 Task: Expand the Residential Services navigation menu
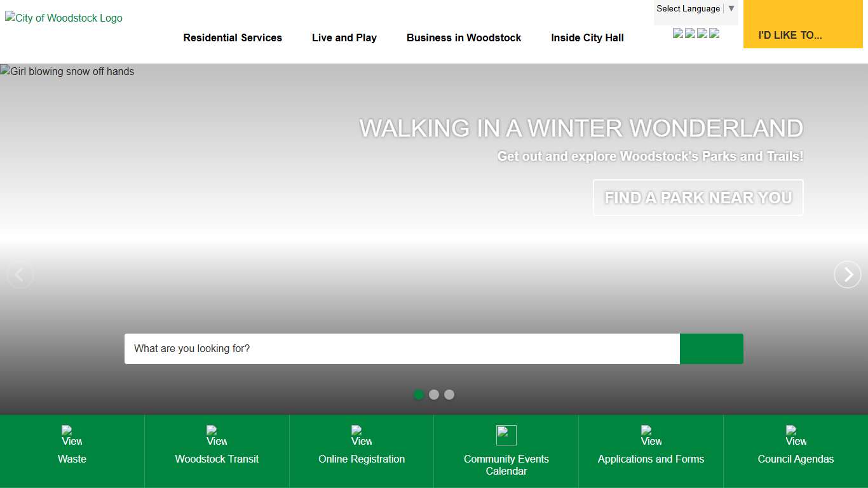[233, 38]
